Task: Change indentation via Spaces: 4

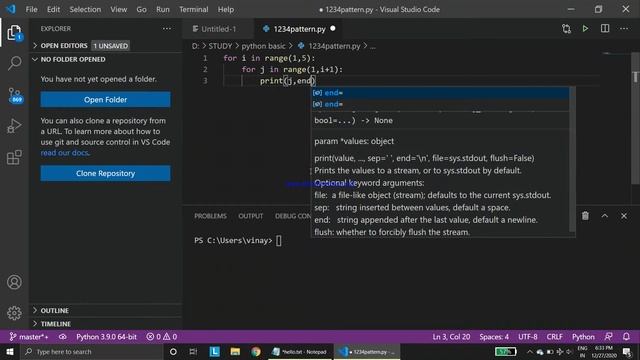Action: coord(494,337)
